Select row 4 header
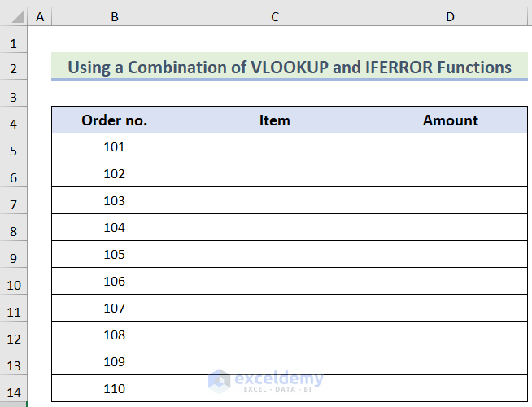 (x=13, y=124)
